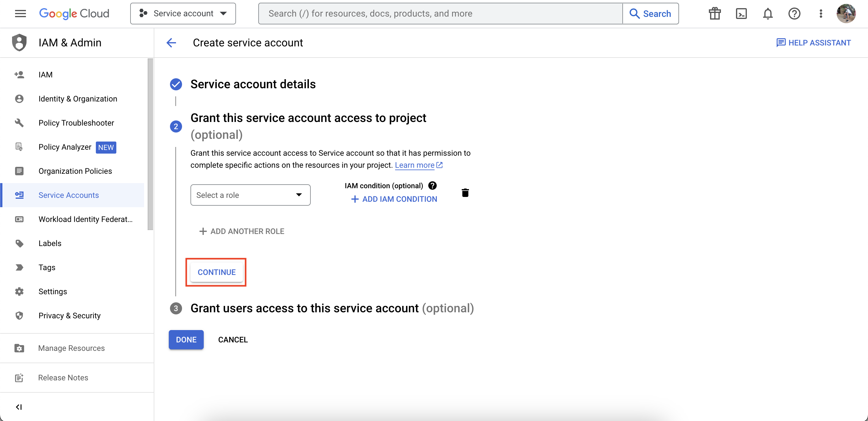Collapse the sidebar with the chevron icon
Viewport: 868px width, 421px height.
(x=19, y=407)
